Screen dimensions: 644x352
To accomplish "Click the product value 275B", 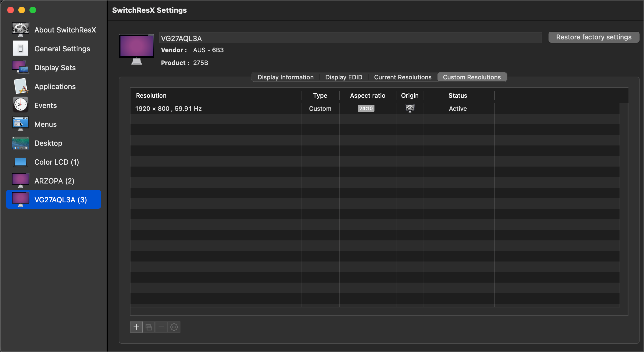I will pos(201,63).
